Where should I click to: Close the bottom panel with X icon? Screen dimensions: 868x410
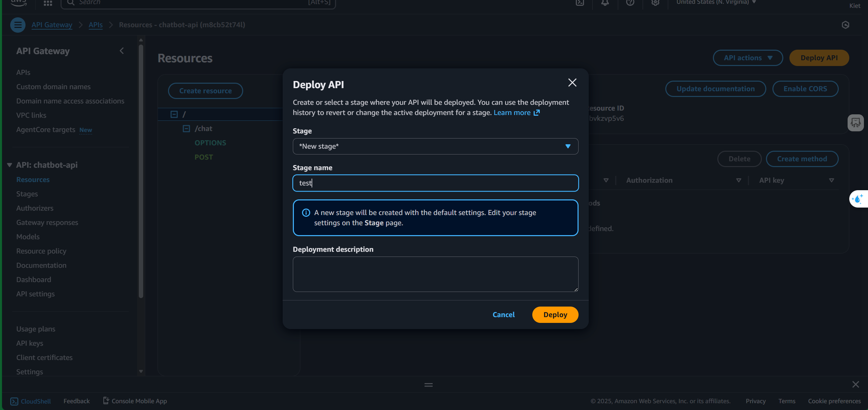[855, 384]
